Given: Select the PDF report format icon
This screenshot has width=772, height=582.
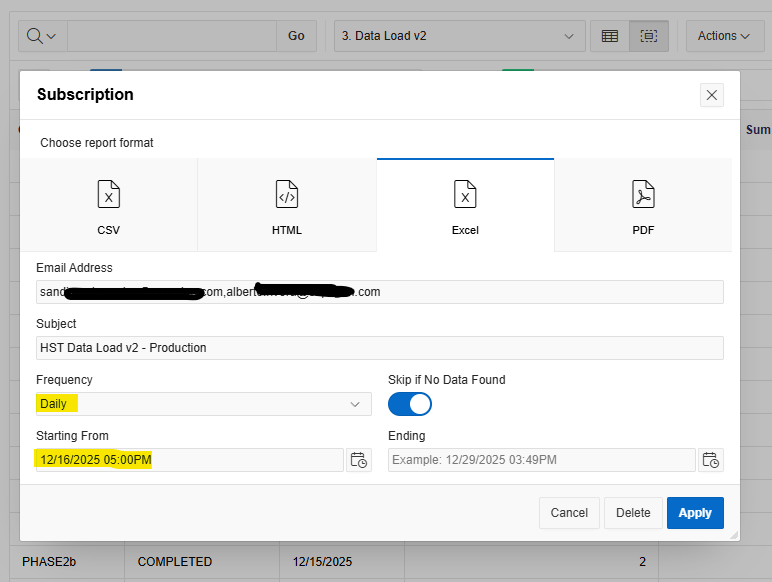Looking at the screenshot, I should tap(643, 194).
